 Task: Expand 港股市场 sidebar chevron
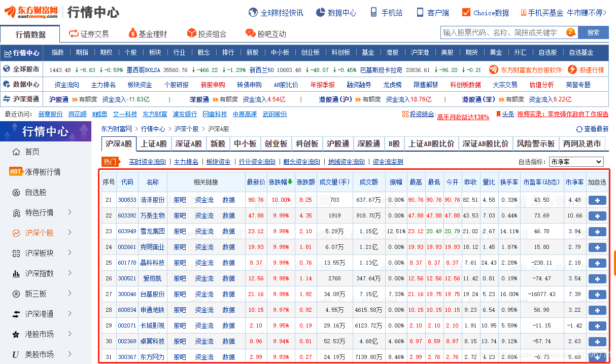70,334
